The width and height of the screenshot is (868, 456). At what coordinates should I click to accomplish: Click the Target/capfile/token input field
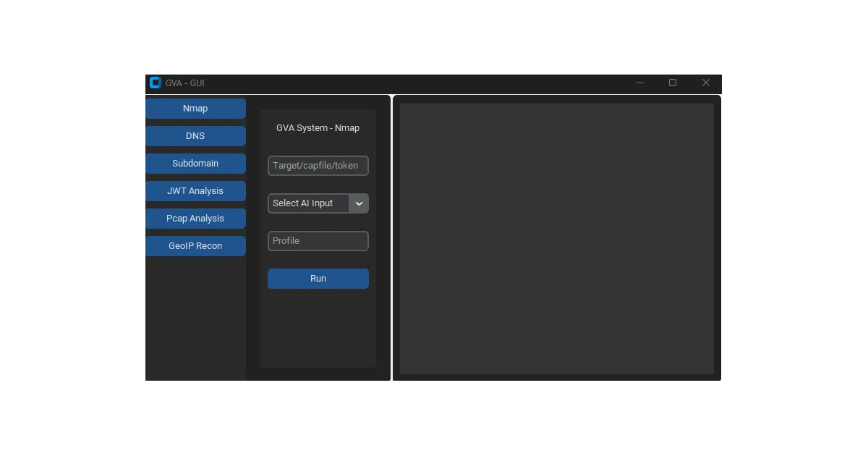tap(318, 166)
